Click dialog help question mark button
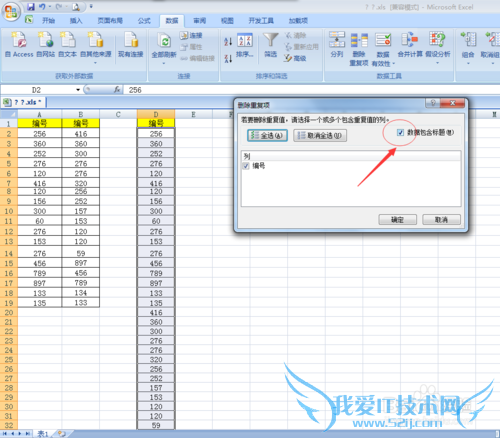The image size is (500, 438). point(433,103)
